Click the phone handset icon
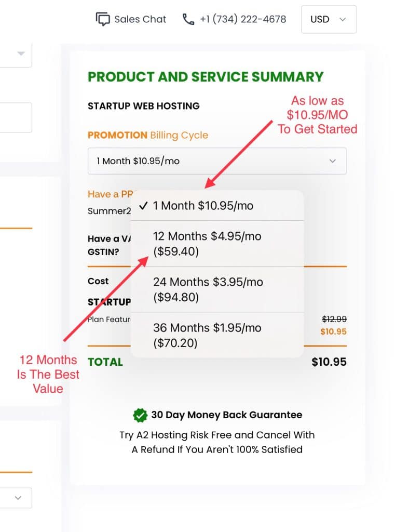The image size is (395, 532). pyautogui.click(x=188, y=19)
